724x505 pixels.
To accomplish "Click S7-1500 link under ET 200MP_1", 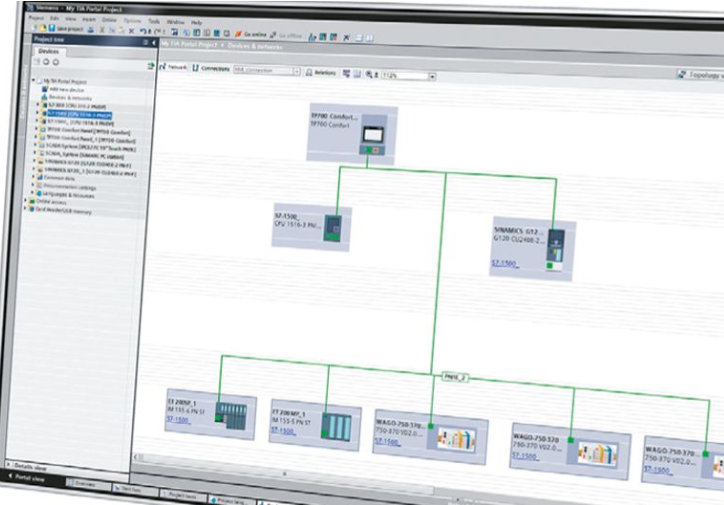I will [x=283, y=430].
